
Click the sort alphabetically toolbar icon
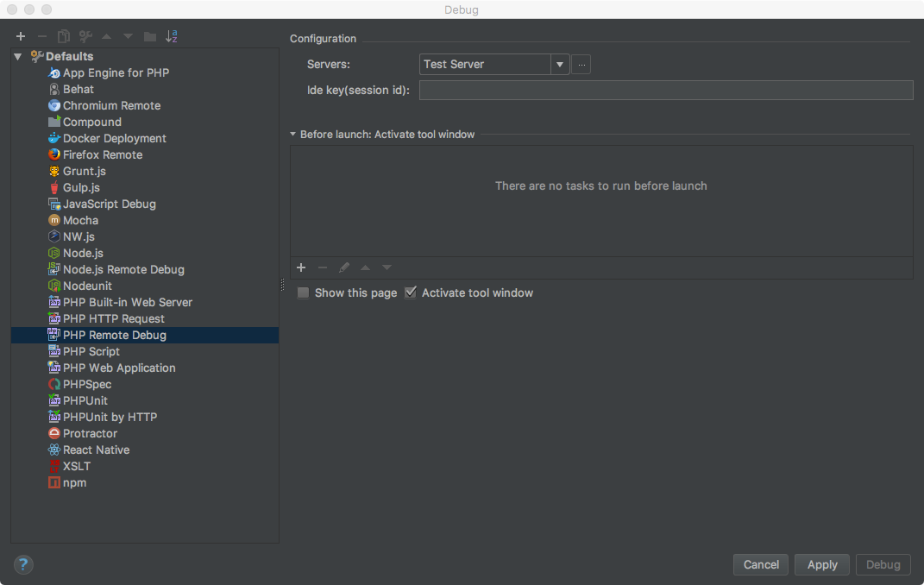click(172, 36)
